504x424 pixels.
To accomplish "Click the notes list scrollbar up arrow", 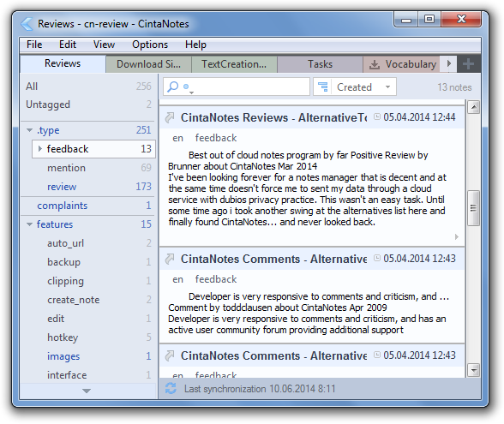I will 473,107.
